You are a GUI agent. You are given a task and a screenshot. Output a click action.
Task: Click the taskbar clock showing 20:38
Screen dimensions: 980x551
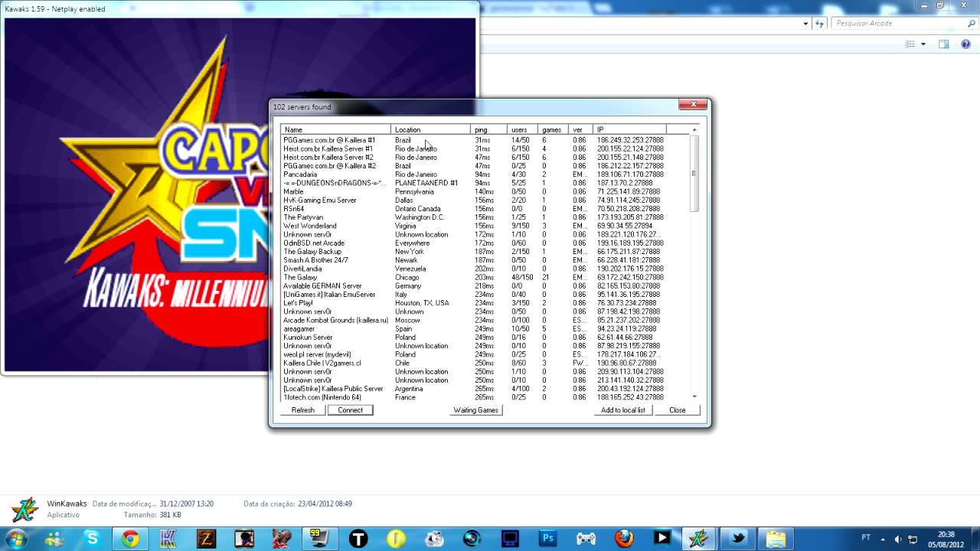pyautogui.click(x=946, y=539)
